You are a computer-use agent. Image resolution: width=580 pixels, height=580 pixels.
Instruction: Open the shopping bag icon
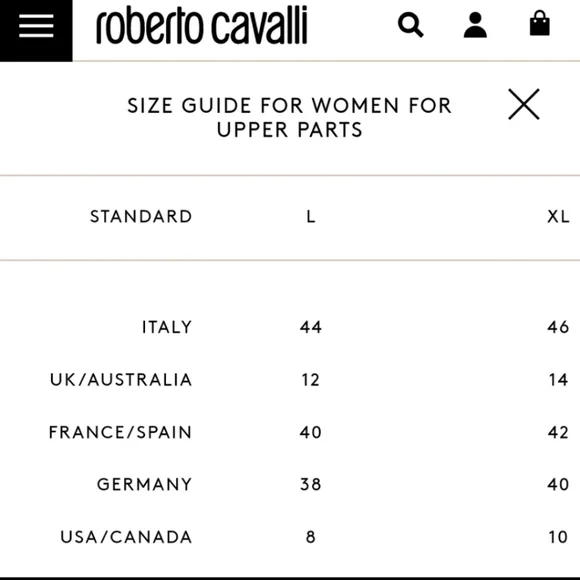point(540,23)
